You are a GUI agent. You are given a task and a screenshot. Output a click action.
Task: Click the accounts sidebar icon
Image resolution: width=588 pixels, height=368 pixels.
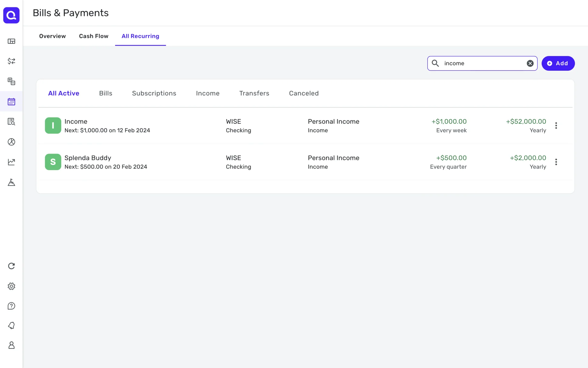click(x=11, y=81)
